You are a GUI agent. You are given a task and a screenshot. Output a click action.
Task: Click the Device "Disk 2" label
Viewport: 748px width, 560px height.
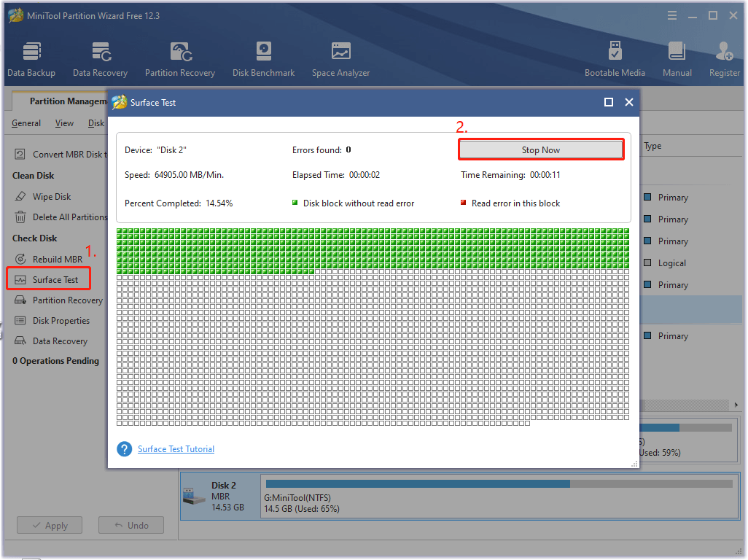(155, 150)
